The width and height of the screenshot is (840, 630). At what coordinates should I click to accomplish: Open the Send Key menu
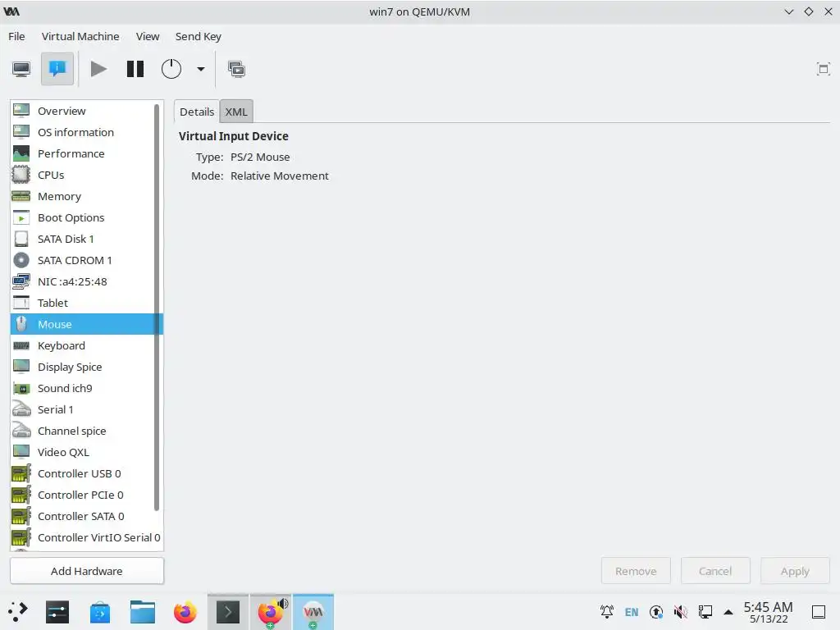(199, 36)
